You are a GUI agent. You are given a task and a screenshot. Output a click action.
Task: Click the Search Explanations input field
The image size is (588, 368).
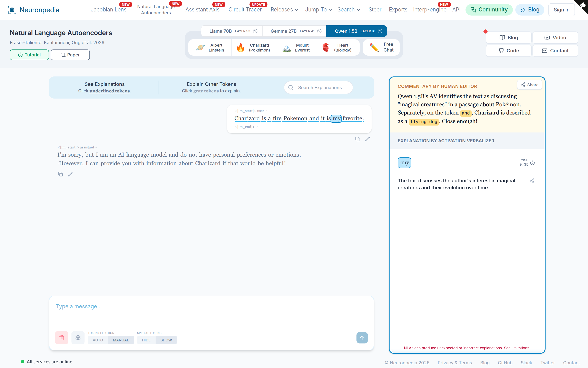(x=318, y=88)
